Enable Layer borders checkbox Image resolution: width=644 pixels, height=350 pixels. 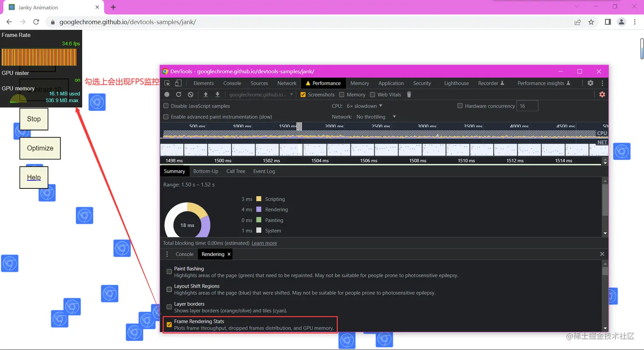pyautogui.click(x=169, y=307)
